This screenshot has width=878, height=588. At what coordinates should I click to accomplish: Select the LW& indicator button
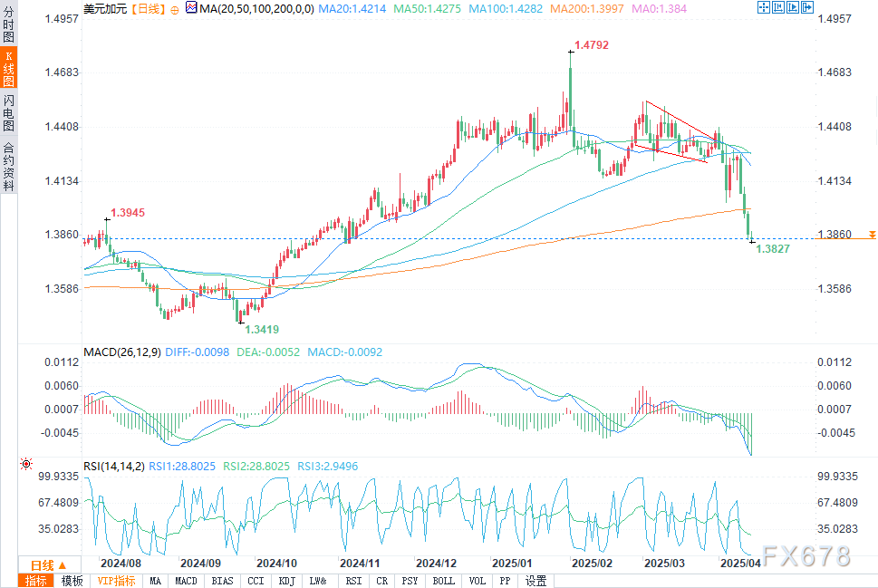click(318, 581)
